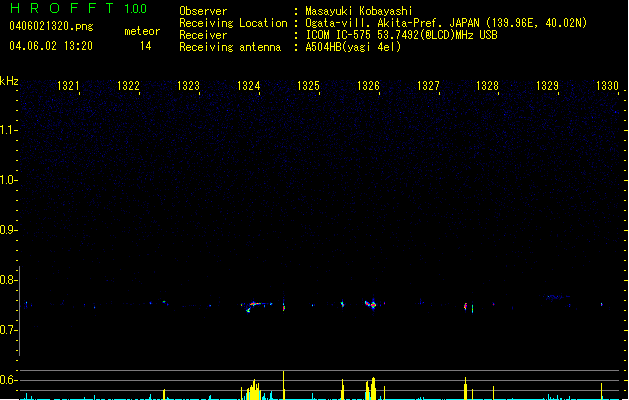
Task: Click the 0.7 kHz frequency label
Action: (x=8, y=330)
